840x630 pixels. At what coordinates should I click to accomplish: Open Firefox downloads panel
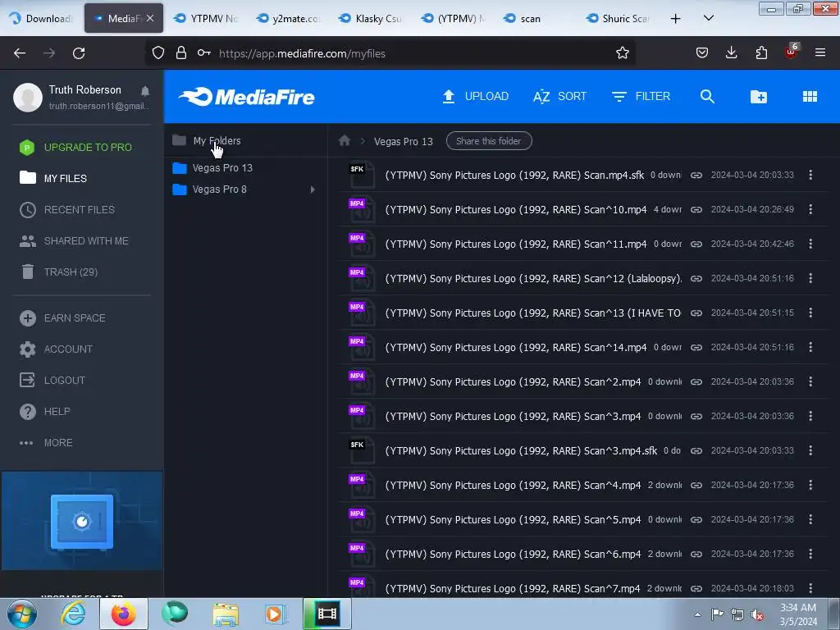point(731,52)
